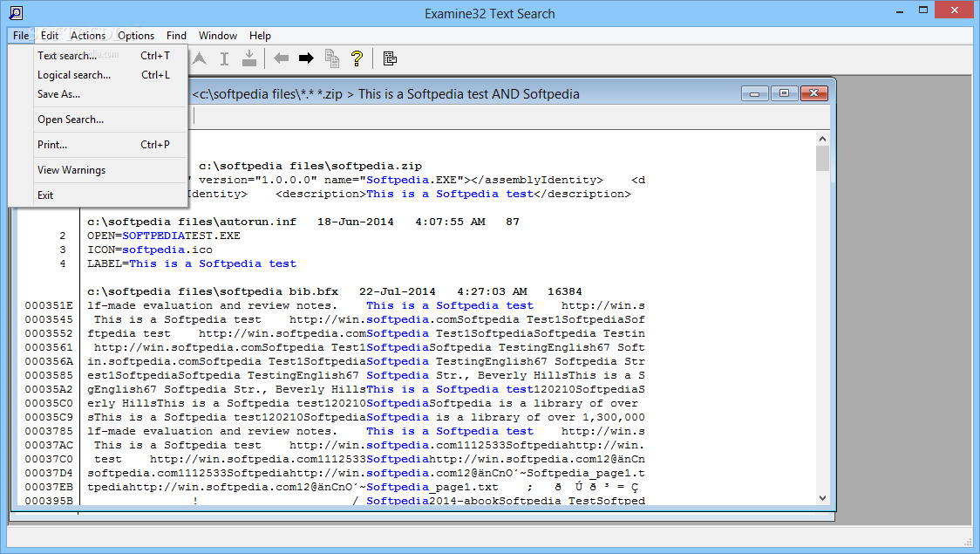Click the I-beam text cursor toolbar icon
980x554 pixels.
224,58
